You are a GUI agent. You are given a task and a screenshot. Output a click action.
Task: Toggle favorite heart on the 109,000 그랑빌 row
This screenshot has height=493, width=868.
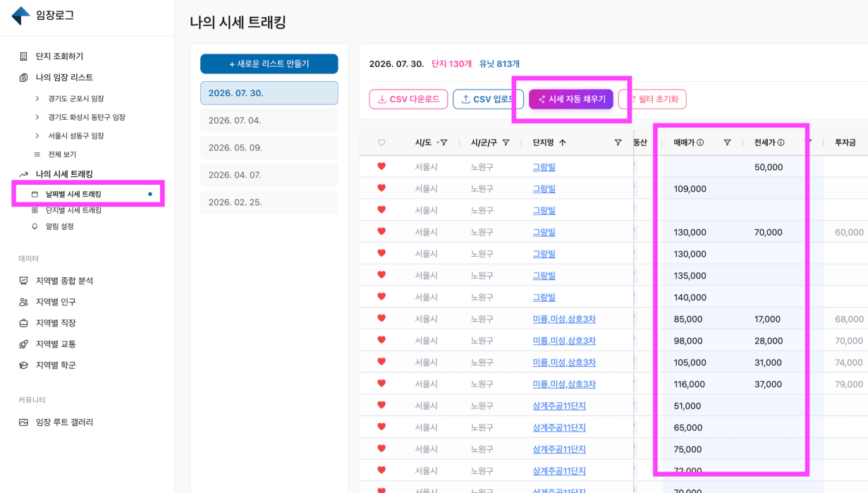click(x=381, y=188)
